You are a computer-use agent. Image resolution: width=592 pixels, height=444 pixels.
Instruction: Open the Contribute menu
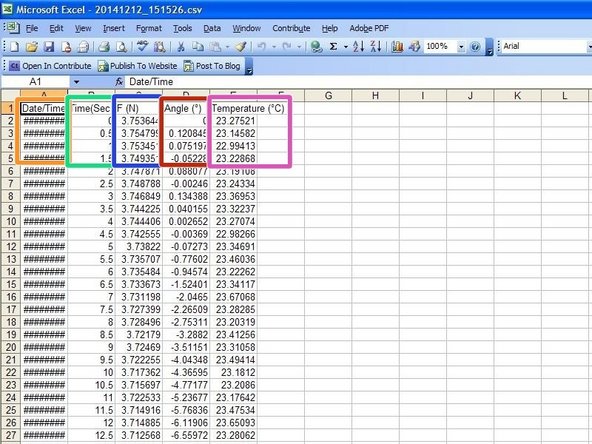click(291, 28)
